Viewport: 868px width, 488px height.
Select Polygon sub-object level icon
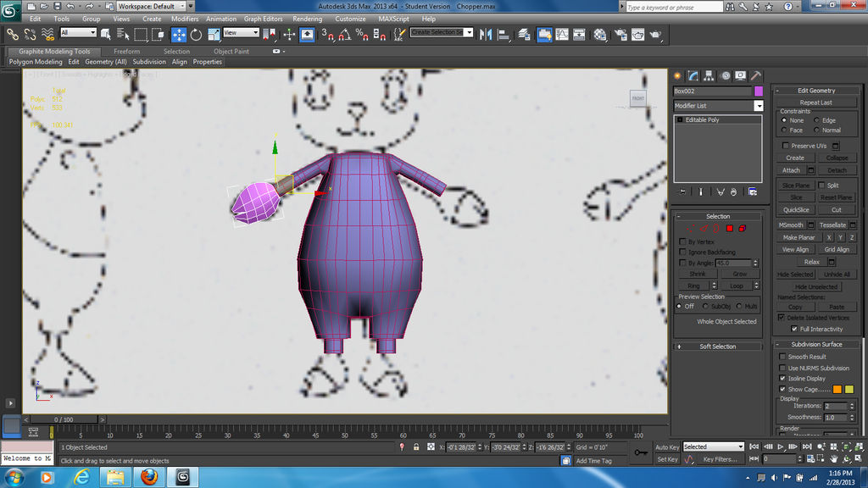pos(730,228)
